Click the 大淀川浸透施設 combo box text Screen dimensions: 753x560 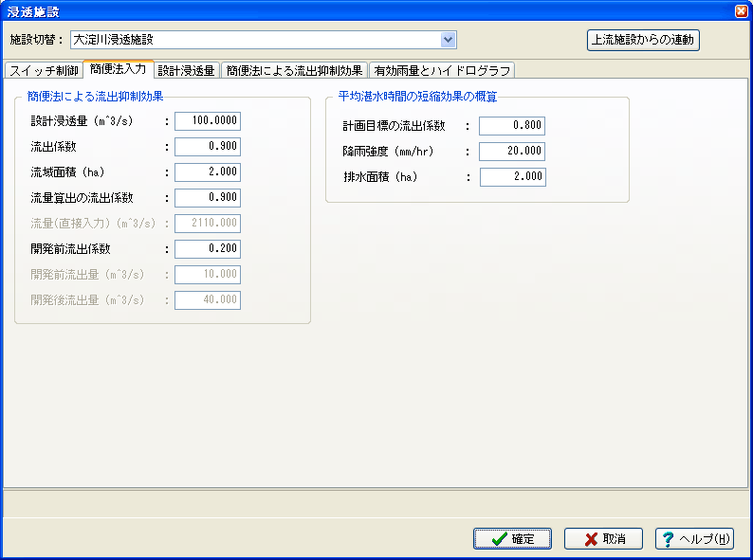click(x=114, y=40)
